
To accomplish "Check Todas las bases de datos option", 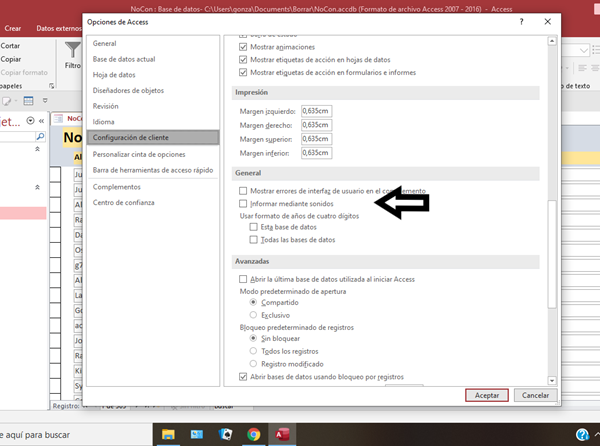I will click(253, 239).
